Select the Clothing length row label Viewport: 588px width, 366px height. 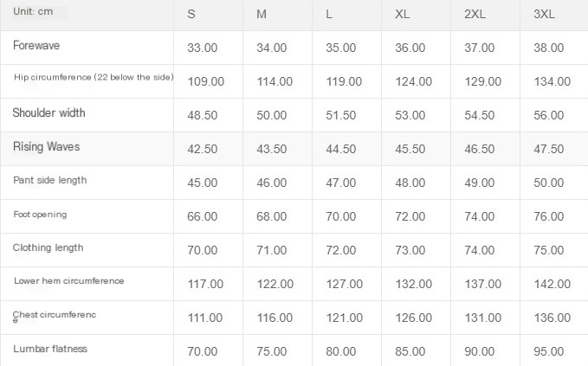[x=48, y=247]
